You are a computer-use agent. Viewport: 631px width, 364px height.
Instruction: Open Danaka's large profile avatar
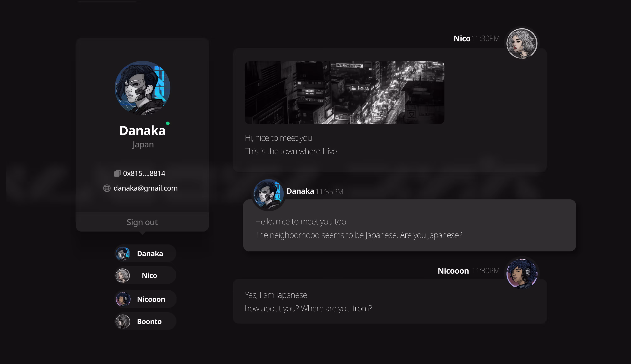point(143,88)
